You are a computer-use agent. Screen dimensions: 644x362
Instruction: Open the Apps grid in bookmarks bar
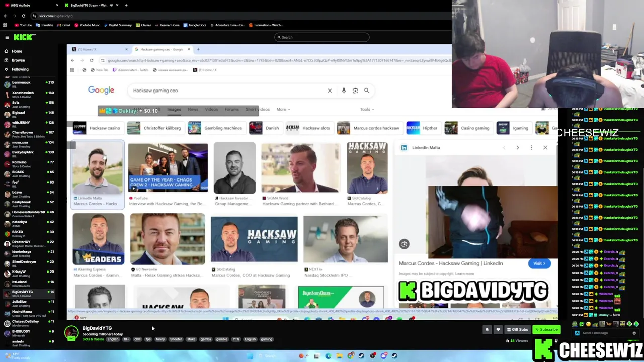click(x=5, y=25)
